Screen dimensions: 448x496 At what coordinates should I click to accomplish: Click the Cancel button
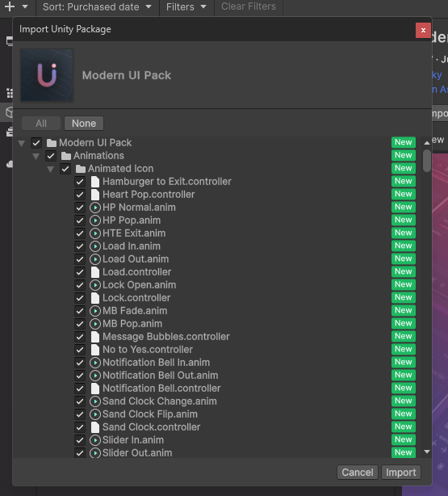[x=358, y=473]
